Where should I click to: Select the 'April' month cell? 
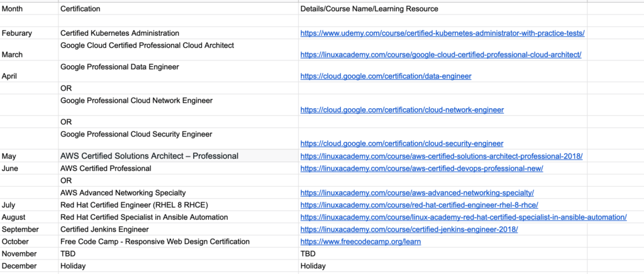(x=29, y=72)
